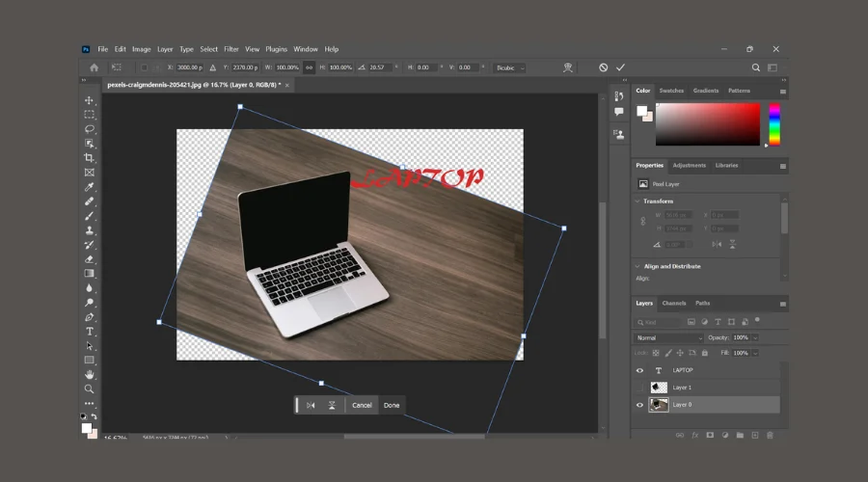Select the Eyedropper tool
868x482 pixels.
[89, 187]
